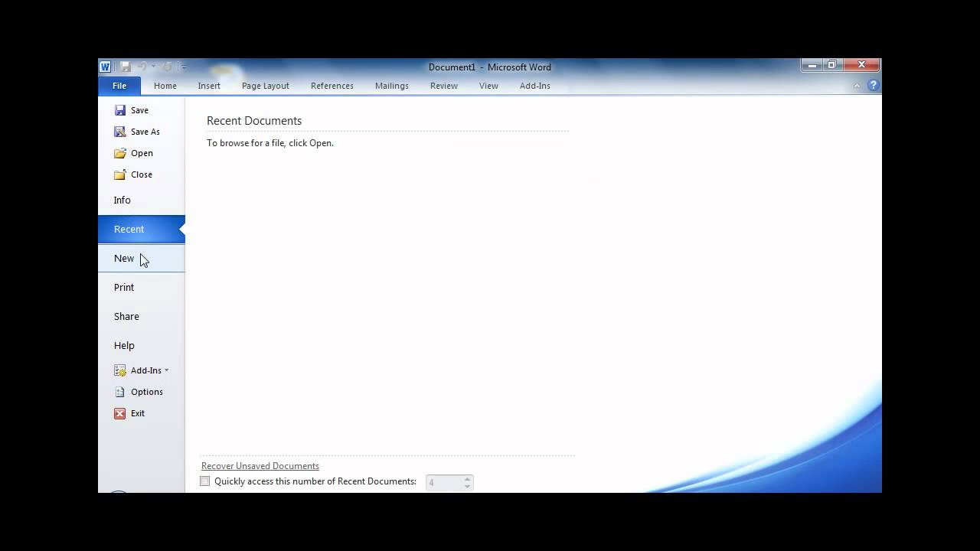The width and height of the screenshot is (980, 551).
Task: Open the Add-Ins ribbon tab
Action: point(535,86)
